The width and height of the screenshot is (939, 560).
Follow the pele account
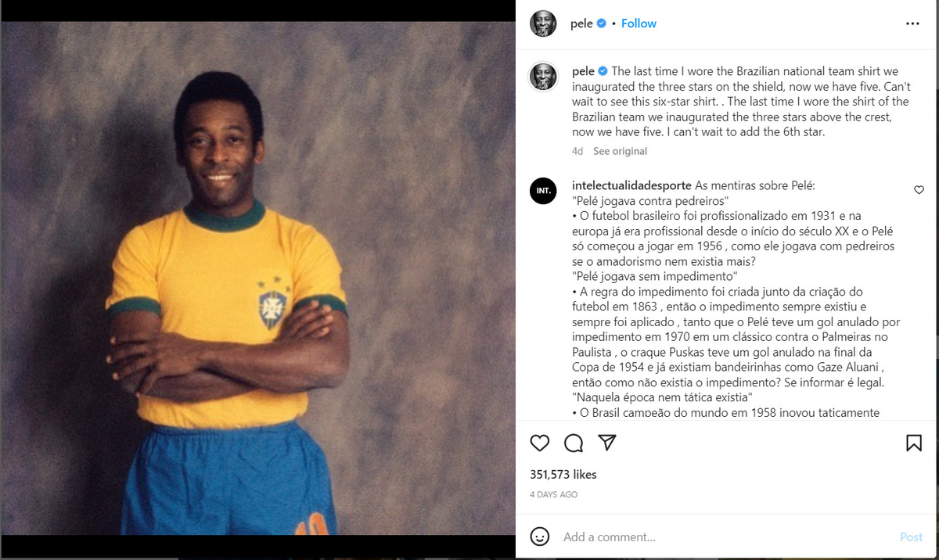pyautogui.click(x=639, y=23)
